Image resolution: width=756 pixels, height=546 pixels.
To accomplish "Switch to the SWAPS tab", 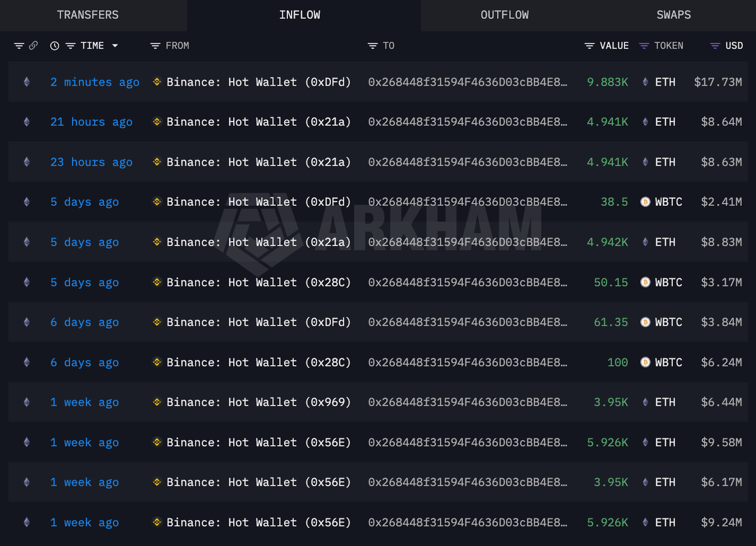I will [x=673, y=15].
